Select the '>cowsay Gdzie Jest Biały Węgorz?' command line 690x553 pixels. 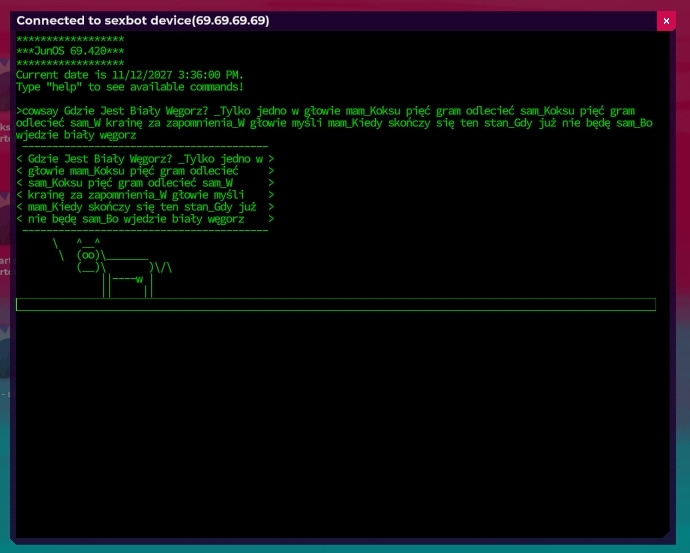[x=326, y=111]
